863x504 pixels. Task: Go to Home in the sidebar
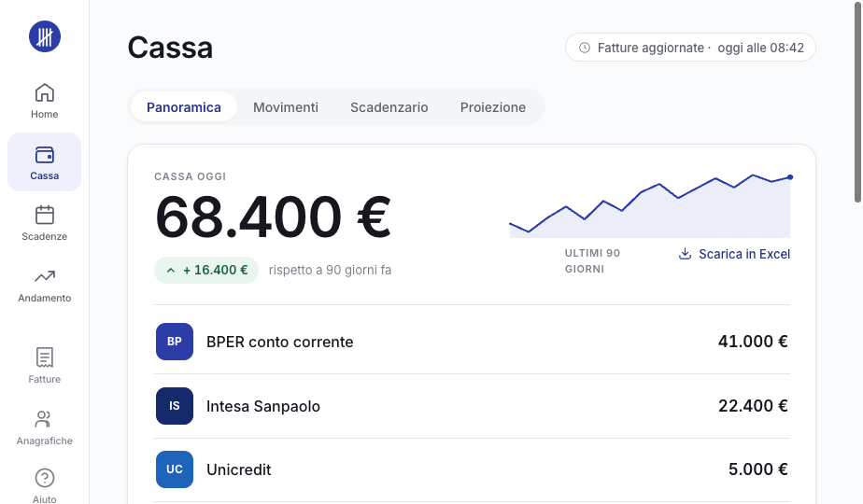(x=45, y=101)
